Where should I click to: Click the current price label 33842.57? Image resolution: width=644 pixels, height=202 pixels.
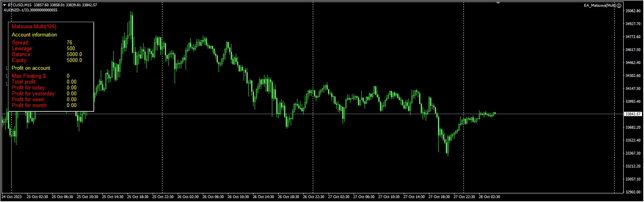[x=633, y=114]
